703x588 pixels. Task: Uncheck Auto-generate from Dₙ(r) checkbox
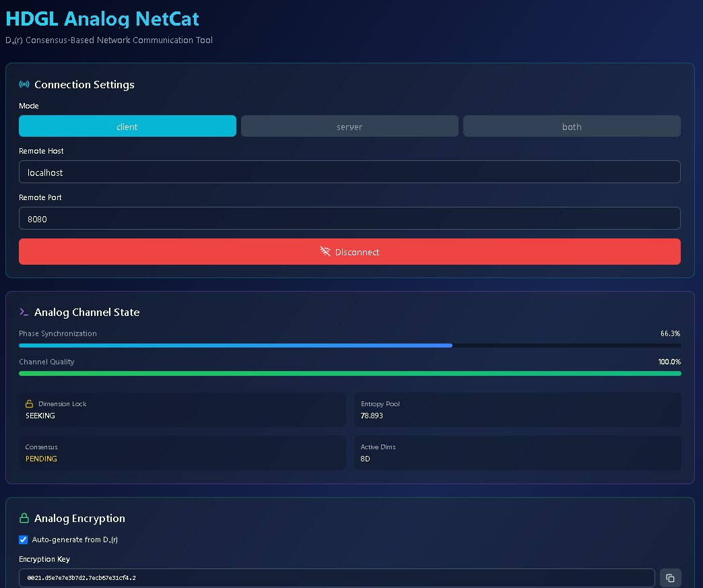24,540
